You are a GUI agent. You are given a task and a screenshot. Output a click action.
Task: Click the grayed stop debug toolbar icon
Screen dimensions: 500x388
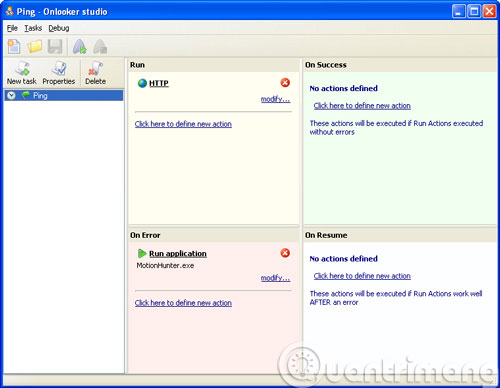(100, 47)
